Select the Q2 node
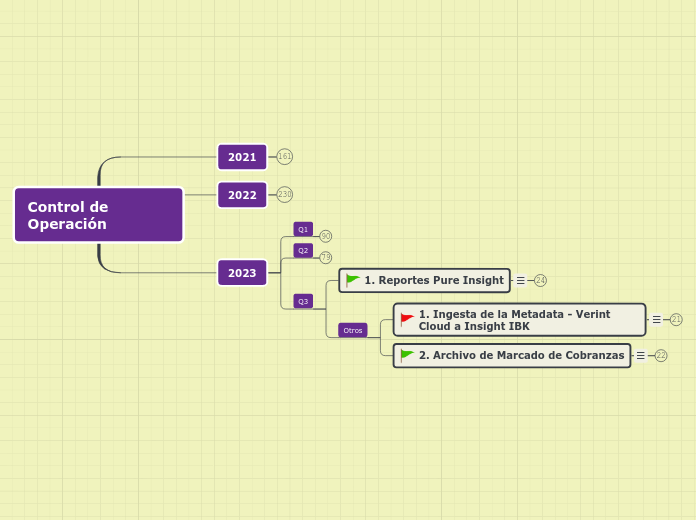696x520 pixels. point(303,250)
